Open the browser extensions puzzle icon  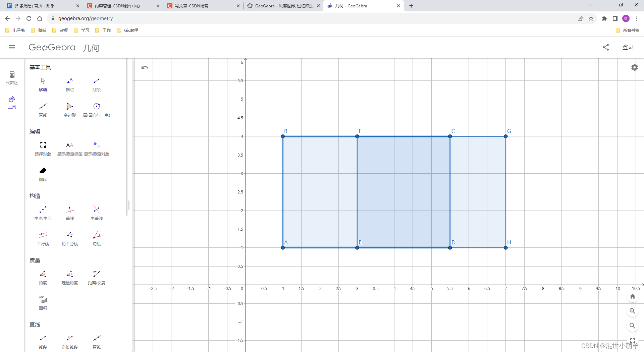[604, 18]
